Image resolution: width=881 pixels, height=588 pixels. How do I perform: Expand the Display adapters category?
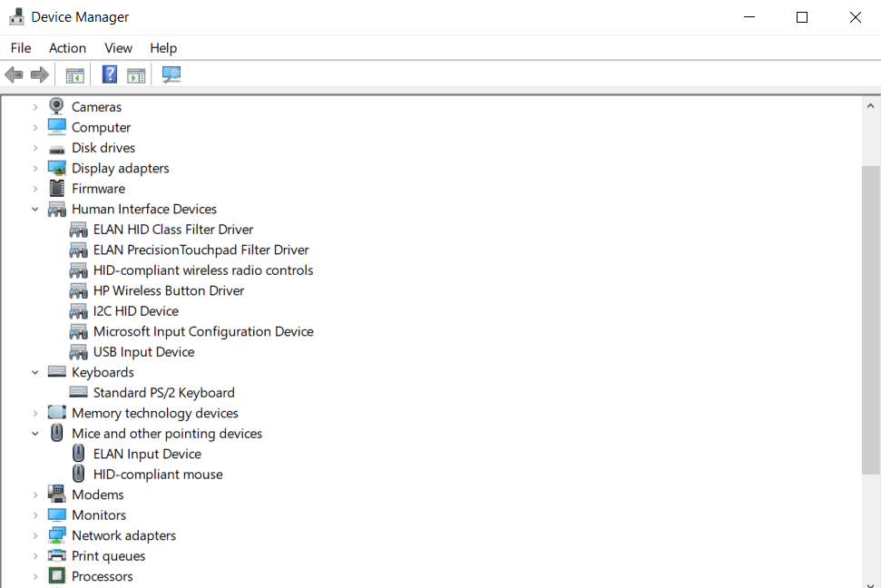click(x=34, y=168)
